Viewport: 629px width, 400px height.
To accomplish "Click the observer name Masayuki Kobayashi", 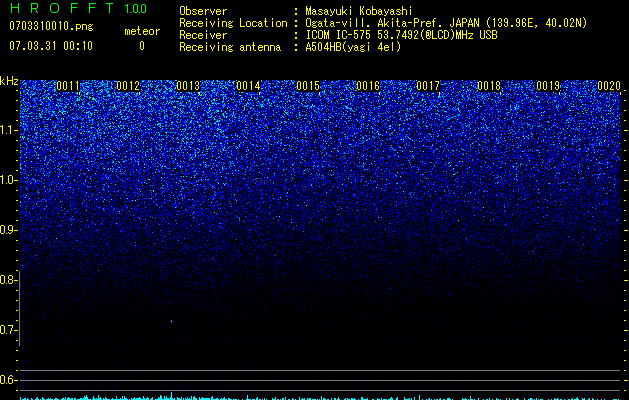I will click(x=359, y=11).
